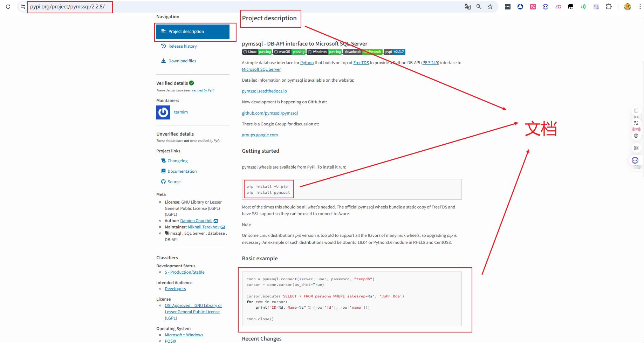View site information icon beside URL

(x=23, y=7)
